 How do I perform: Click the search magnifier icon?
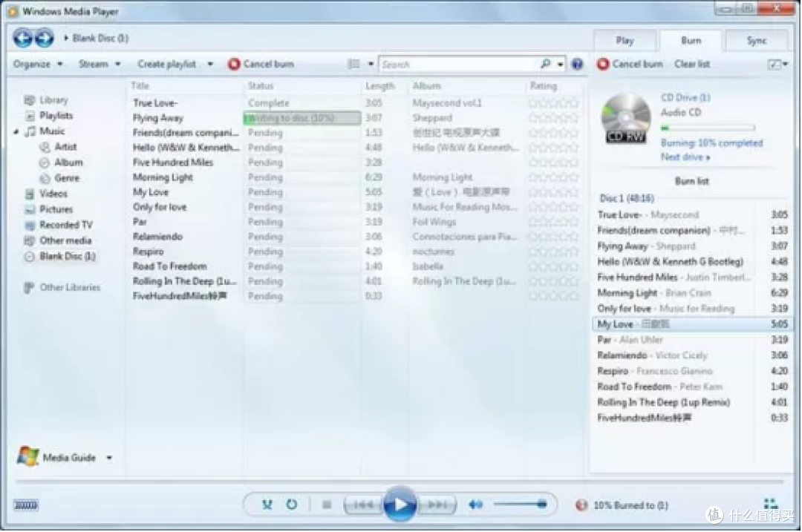[x=545, y=64]
